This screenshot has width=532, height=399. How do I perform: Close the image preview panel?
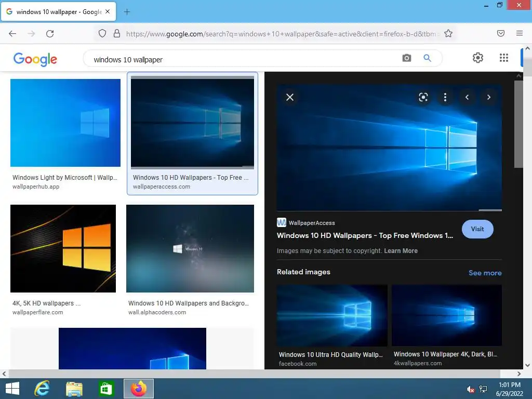click(x=290, y=97)
